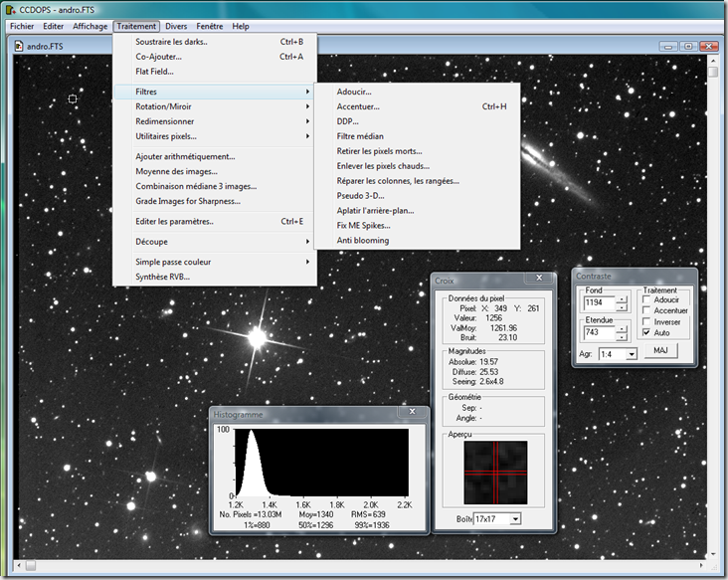Uncheck the Auto contrast checkbox
Image resolution: width=728 pixels, height=580 pixels.
tap(646, 332)
